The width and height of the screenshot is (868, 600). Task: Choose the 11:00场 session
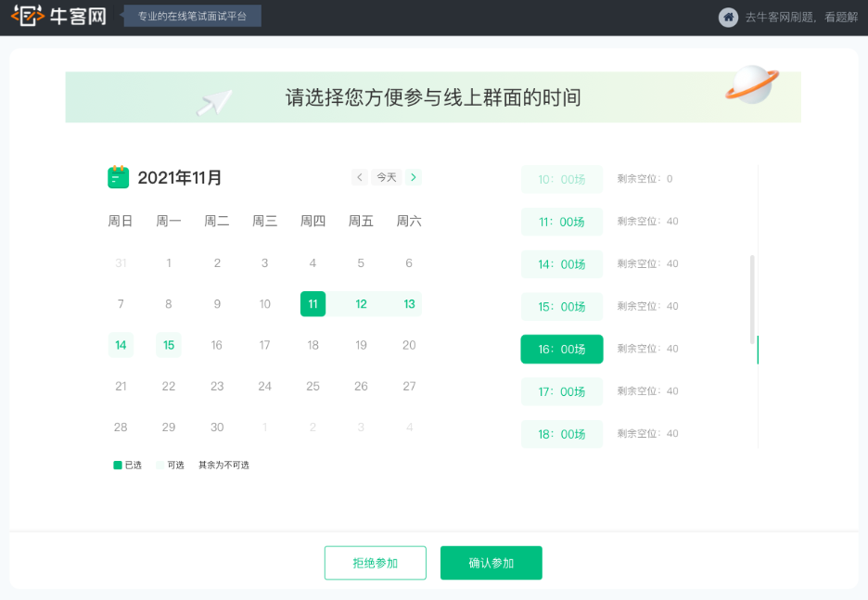click(562, 222)
